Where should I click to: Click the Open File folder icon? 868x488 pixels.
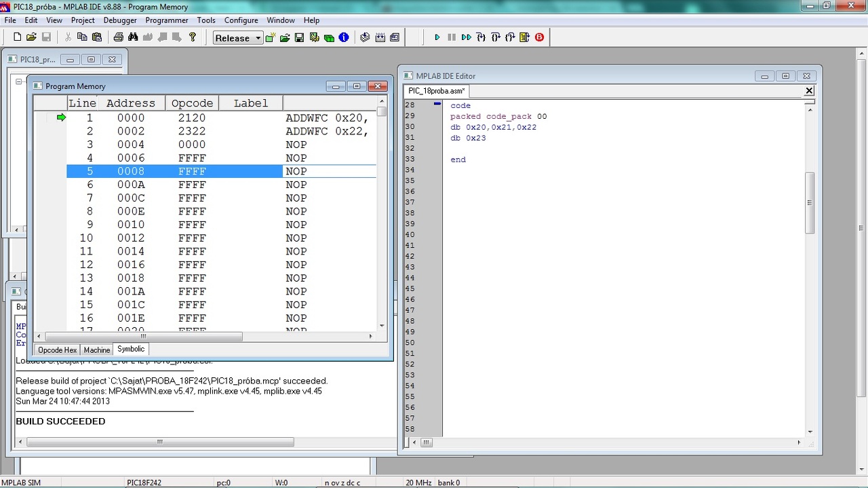(32, 37)
